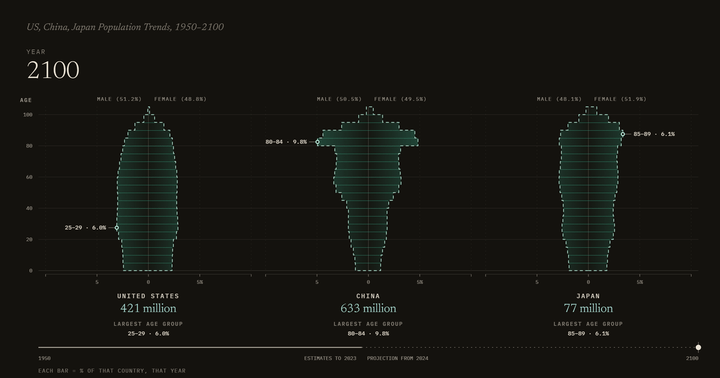Viewport: 720px width, 378px height.
Task: Click the chart title 'US, China, Japan Population Trends'
Action: point(99,27)
